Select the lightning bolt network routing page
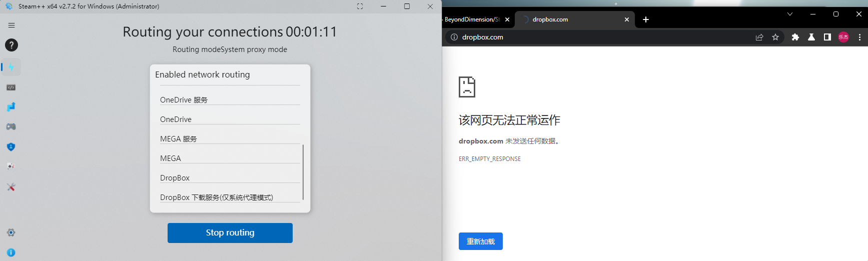868x261 pixels. [11, 67]
